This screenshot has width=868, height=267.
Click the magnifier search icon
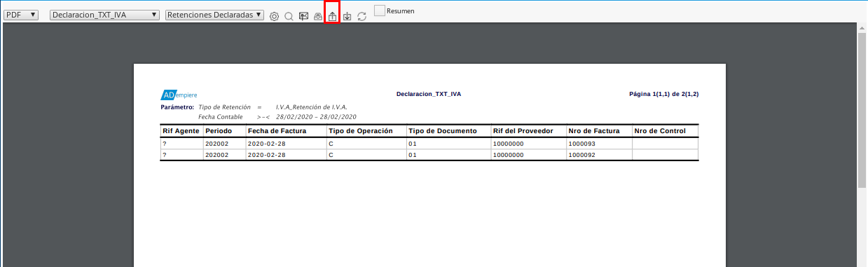[x=289, y=16]
